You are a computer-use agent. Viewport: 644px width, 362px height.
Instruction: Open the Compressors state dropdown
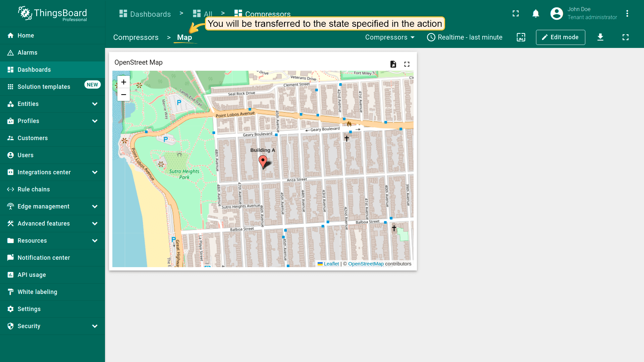[390, 37]
